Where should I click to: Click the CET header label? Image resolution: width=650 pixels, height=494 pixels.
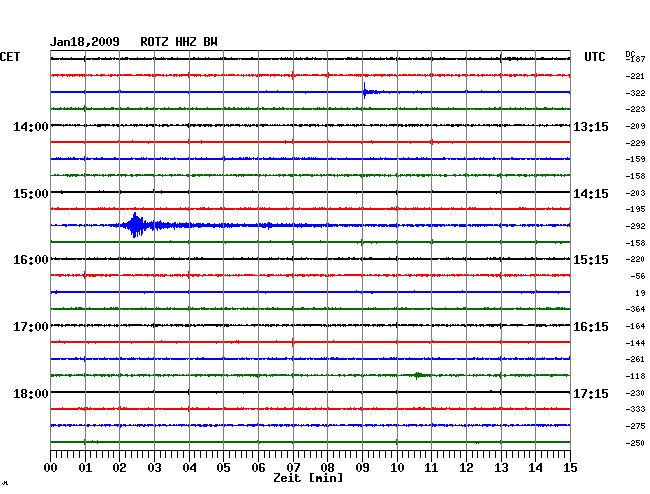pyautogui.click(x=10, y=57)
